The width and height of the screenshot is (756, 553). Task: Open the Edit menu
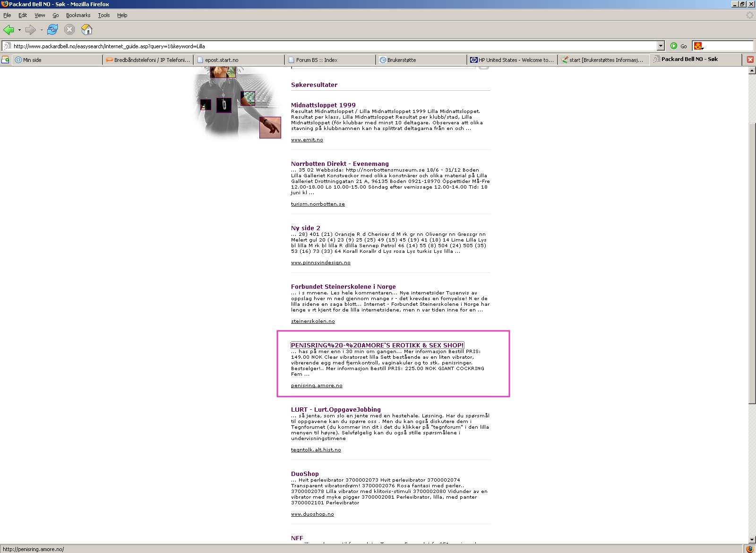point(23,15)
